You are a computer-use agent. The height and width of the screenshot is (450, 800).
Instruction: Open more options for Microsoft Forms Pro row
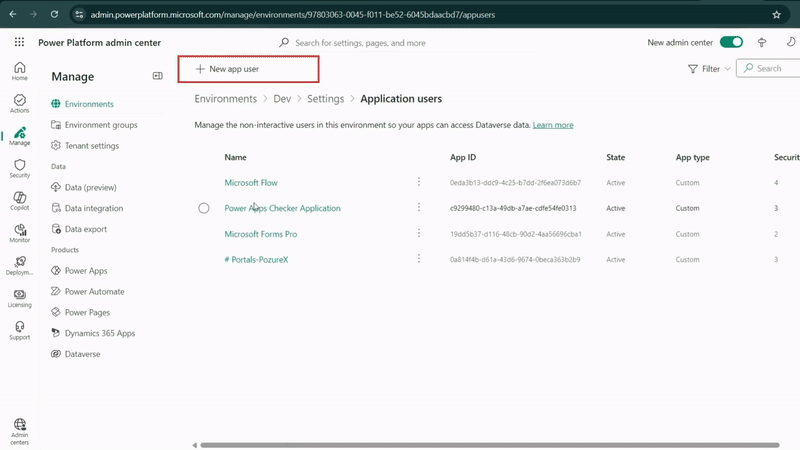click(419, 233)
